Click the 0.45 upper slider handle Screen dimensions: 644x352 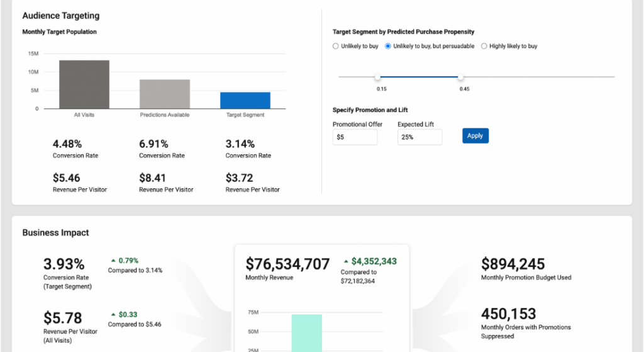tap(460, 77)
